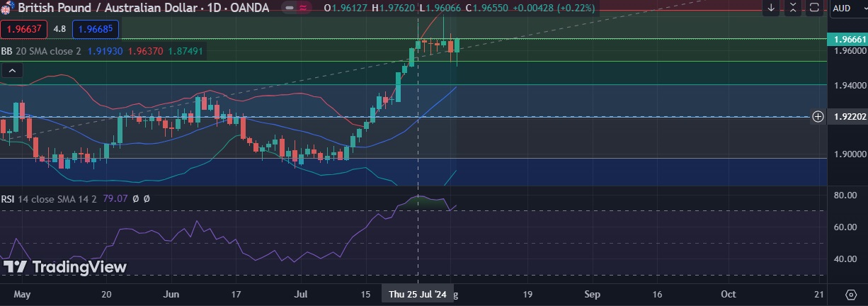Click the blue buy price 1.96685 button
Viewport: 868px width, 306px height.
[96, 30]
